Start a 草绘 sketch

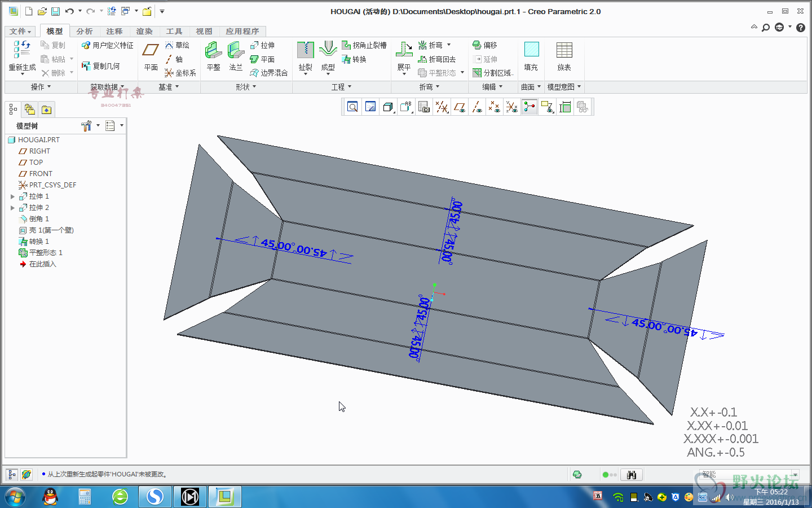(x=177, y=45)
